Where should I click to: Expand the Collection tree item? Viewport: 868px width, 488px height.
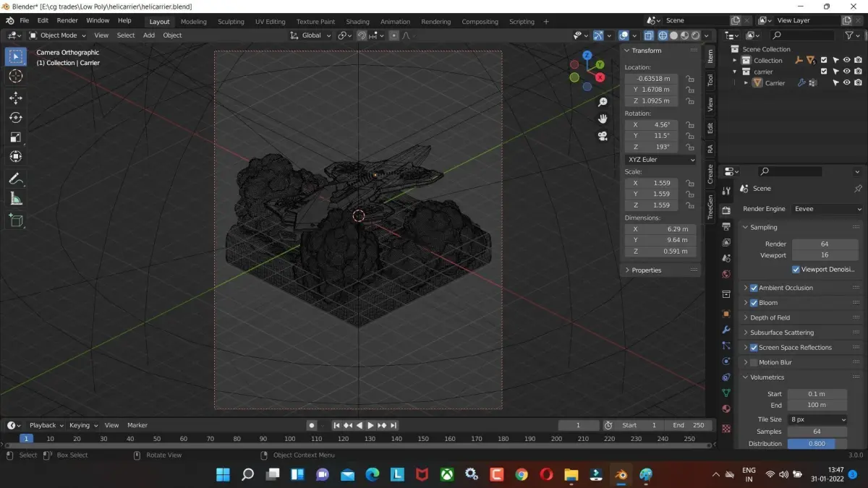point(736,61)
